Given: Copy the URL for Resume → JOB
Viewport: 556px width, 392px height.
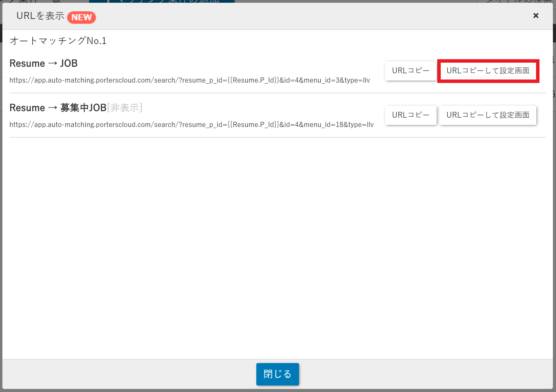Looking at the screenshot, I should (410, 71).
